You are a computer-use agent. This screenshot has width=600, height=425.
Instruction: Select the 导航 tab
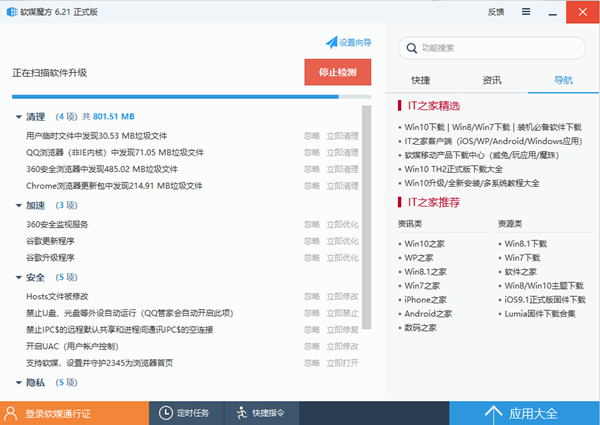tap(563, 80)
